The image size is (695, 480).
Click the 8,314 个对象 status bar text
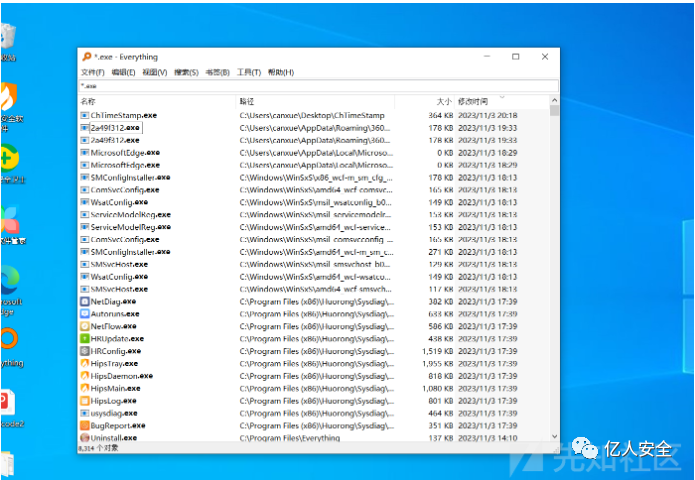coord(98,448)
